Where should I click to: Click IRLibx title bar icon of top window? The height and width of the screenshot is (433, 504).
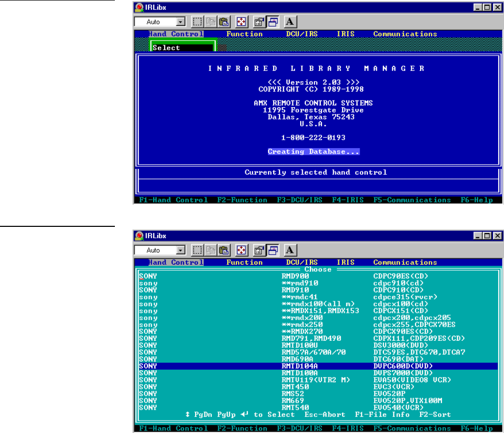tap(139, 7)
